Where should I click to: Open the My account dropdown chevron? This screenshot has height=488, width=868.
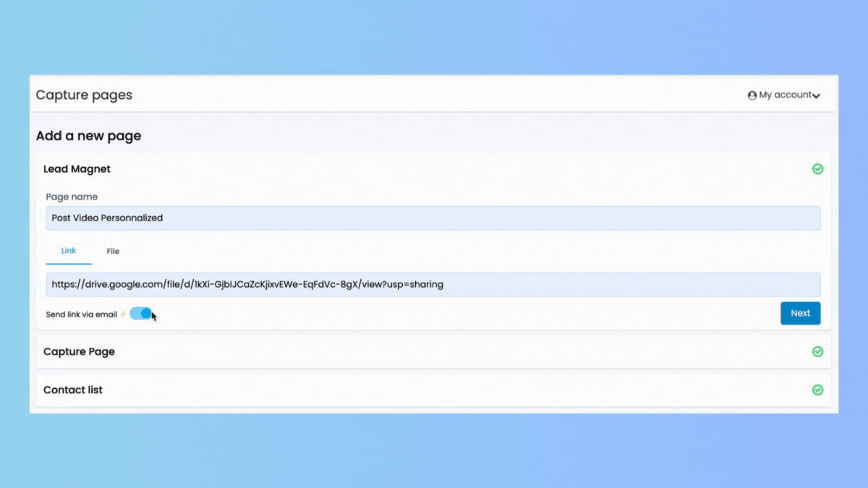(816, 96)
